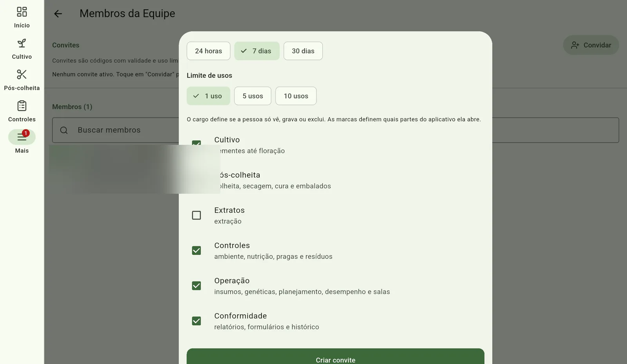Image resolution: width=627 pixels, height=364 pixels.
Task: Click 'relatórios, formulários e histórico' text
Action: click(x=266, y=327)
